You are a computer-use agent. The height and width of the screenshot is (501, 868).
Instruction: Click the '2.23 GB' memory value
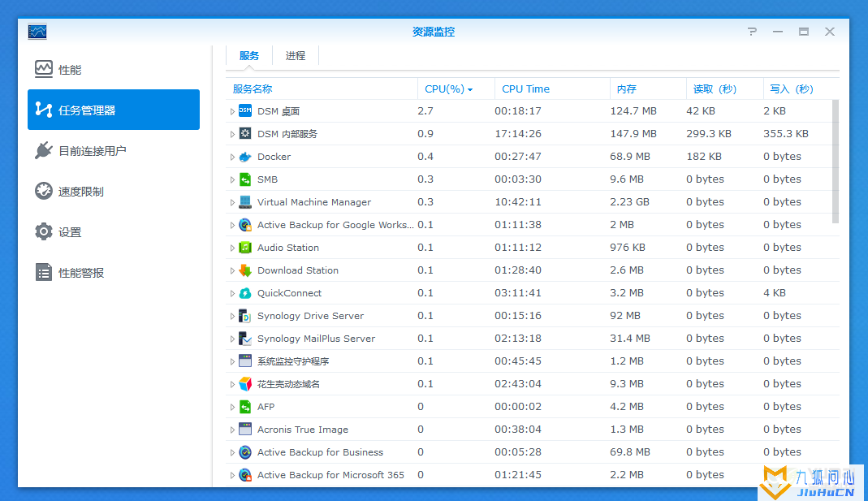pyautogui.click(x=629, y=202)
